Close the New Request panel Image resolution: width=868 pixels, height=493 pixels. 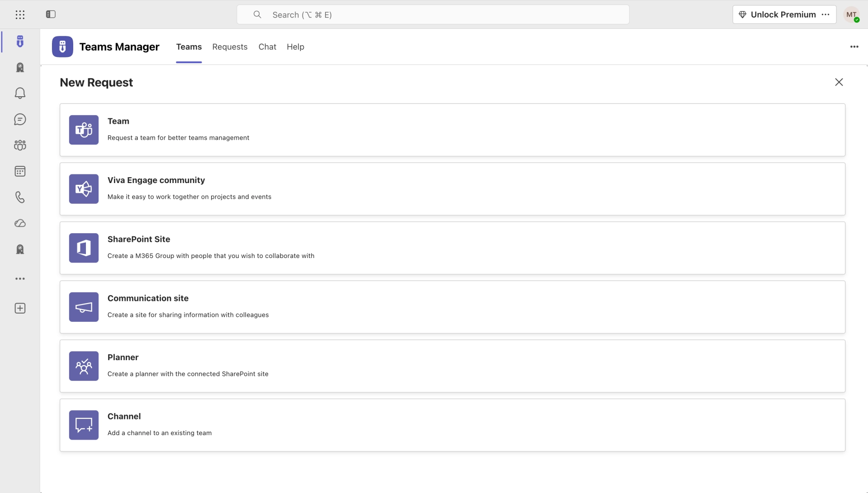(839, 82)
